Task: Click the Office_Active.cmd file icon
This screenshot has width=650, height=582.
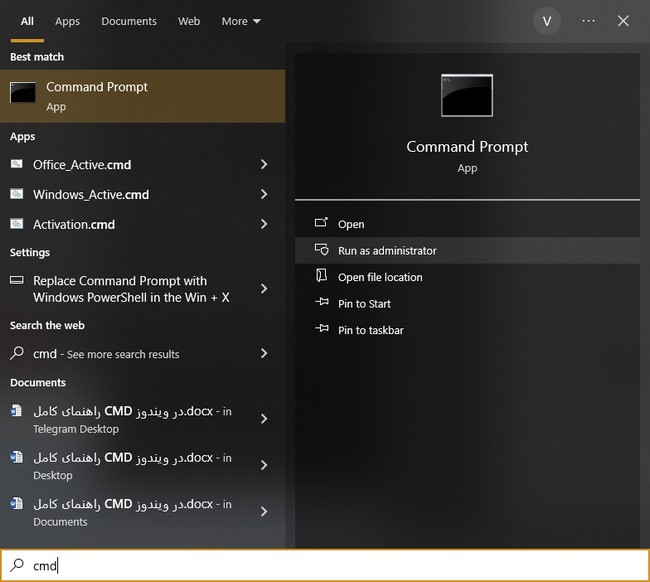Action: pos(17,164)
